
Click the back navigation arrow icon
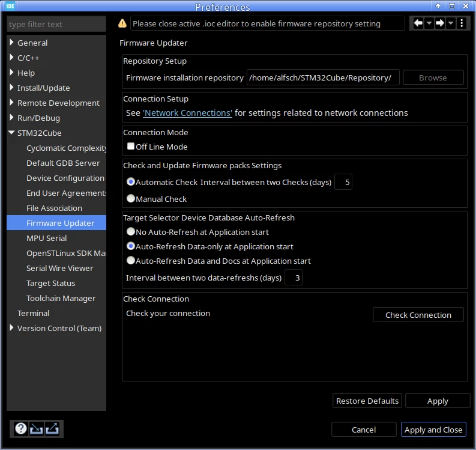(418, 23)
